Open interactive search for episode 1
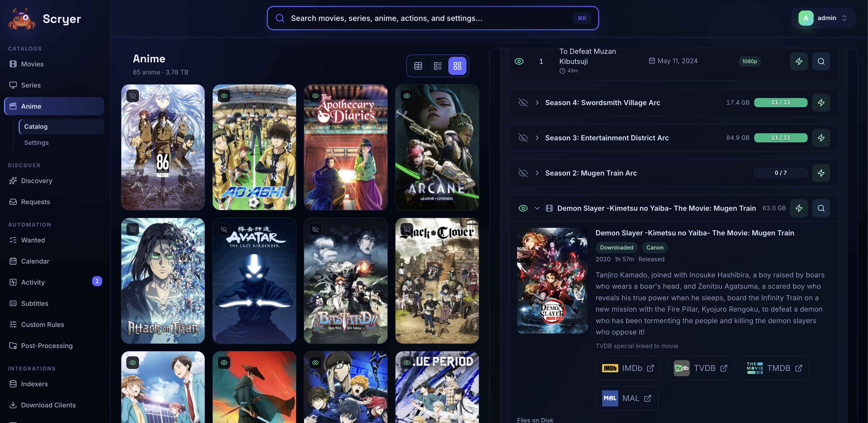The image size is (868, 423). (x=821, y=61)
